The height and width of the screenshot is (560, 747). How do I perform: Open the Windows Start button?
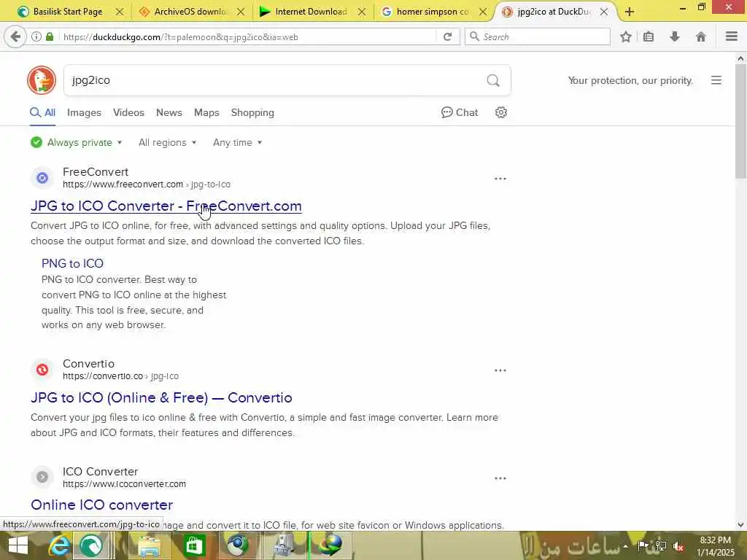click(18, 545)
